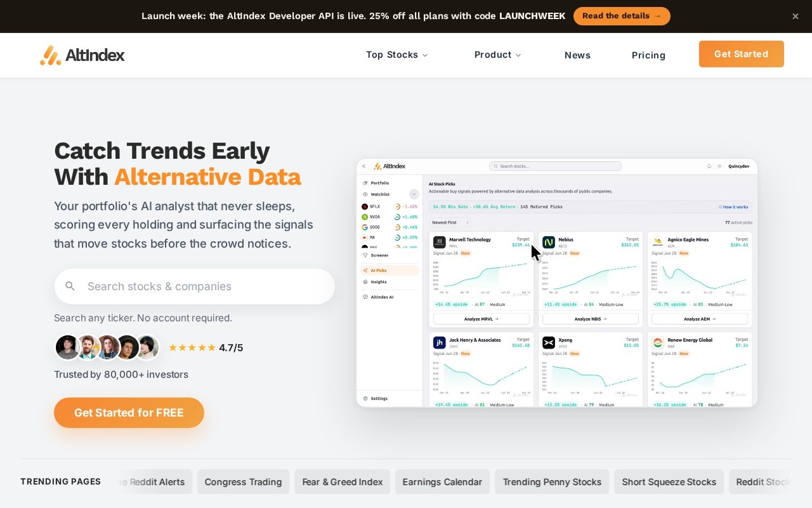812x508 pixels.
Task: Click the magnifier icon in hero search box
Action: [x=70, y=286]
